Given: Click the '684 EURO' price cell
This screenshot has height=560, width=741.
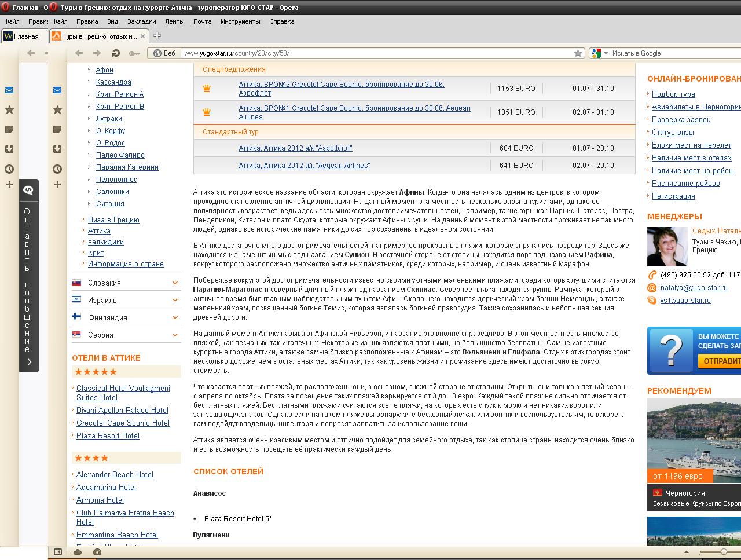Looking at the screenshot, I should coord(516,148).
